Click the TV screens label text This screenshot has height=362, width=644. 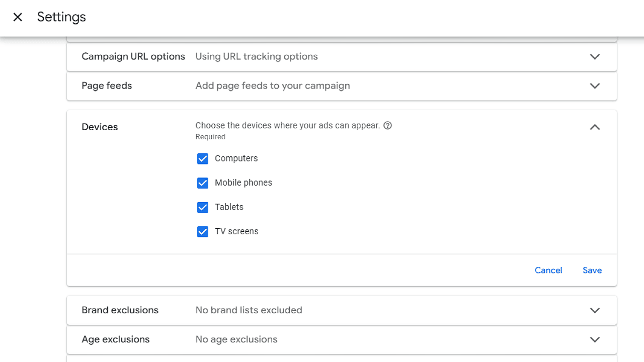[x=236, y=231]
